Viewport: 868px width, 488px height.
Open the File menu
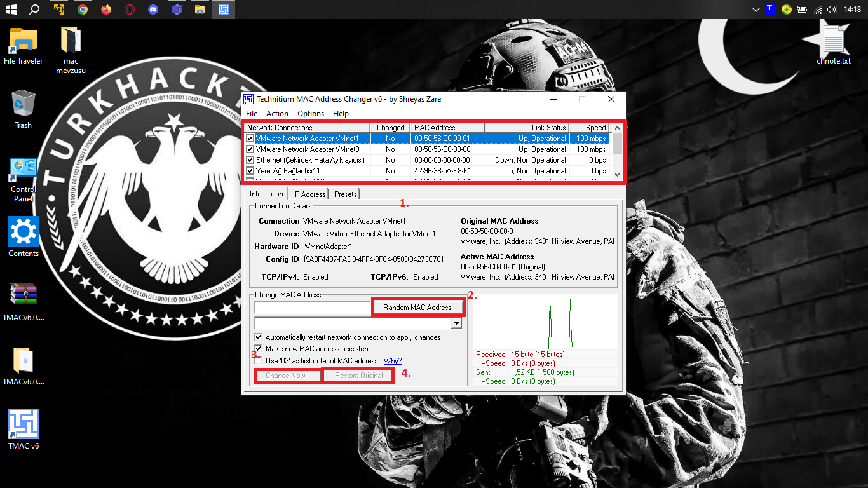click(252, 114)
